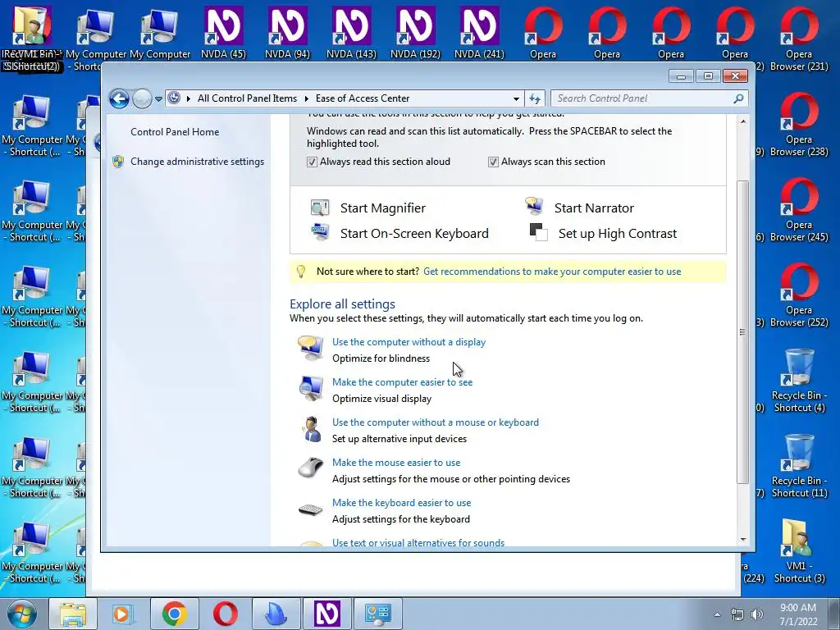
Task: Open the address bar history dropdown
Action: (516, 98)
